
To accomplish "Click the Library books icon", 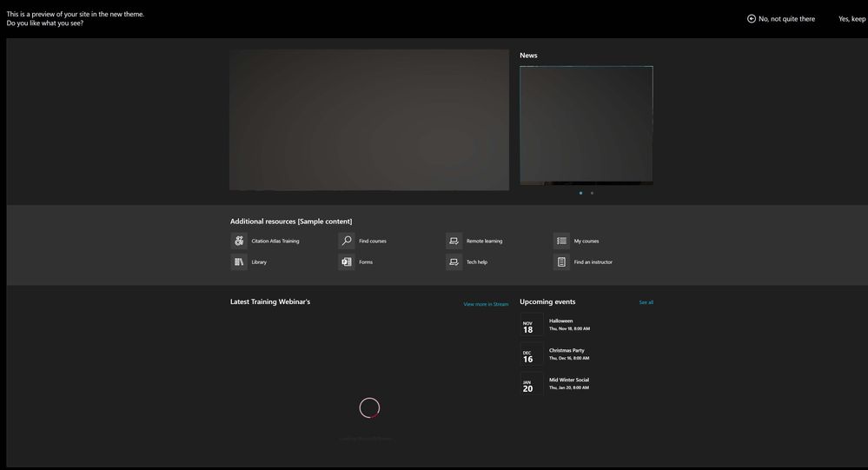I will coord(239,261).
